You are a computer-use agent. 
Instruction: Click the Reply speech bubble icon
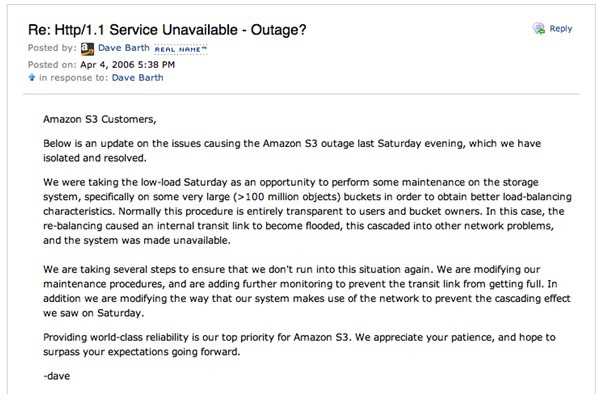click(539, 29)
